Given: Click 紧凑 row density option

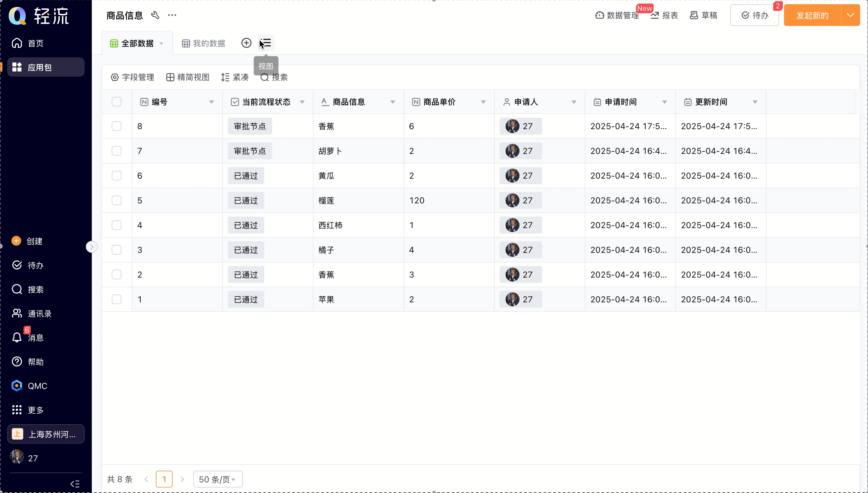Looking at the screenshot, I should click(x=235, y=77).
